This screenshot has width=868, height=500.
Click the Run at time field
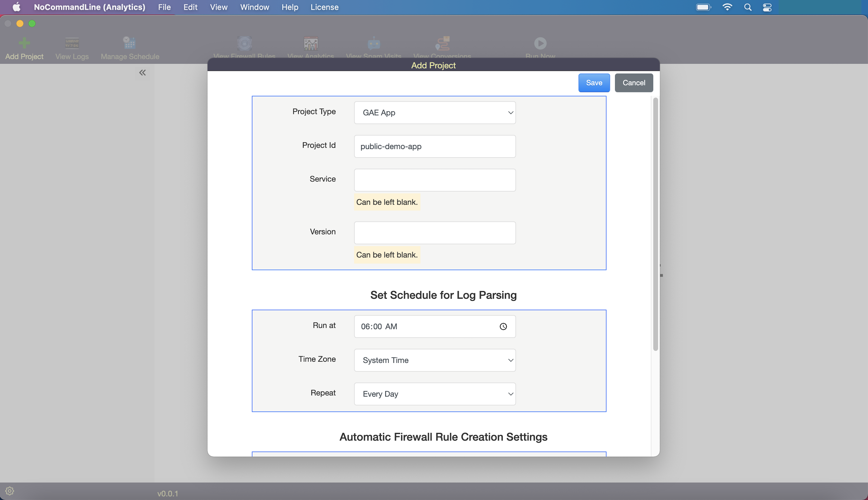tap(435, 327)
